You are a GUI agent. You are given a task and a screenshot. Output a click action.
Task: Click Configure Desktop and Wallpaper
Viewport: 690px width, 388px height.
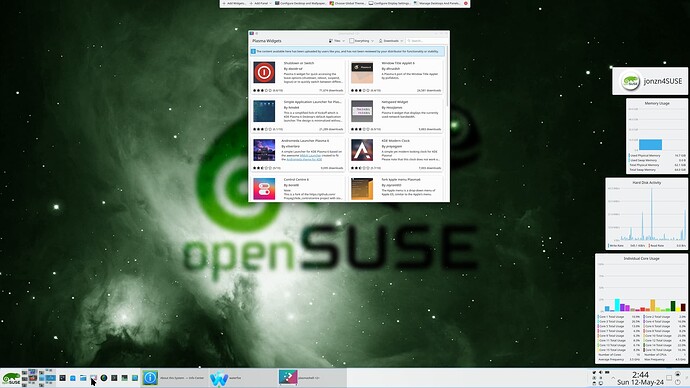pyautogui.click(x=301, y=3)
